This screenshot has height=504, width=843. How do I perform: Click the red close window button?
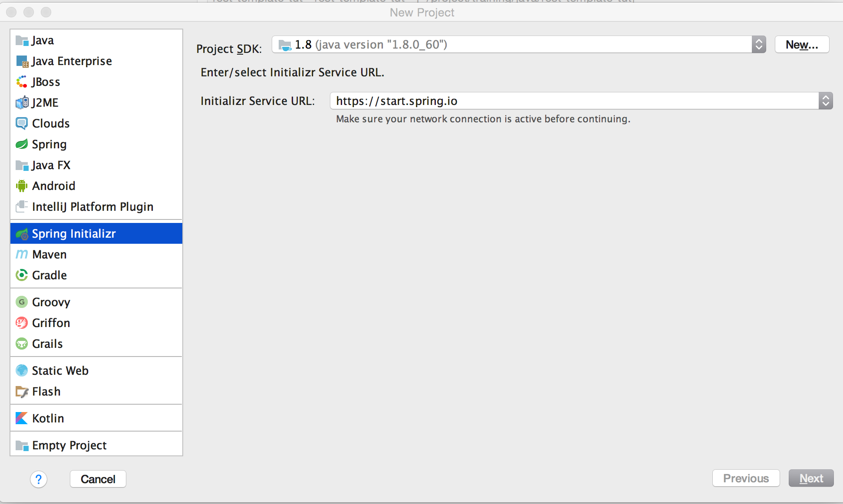tap(11, 12)
